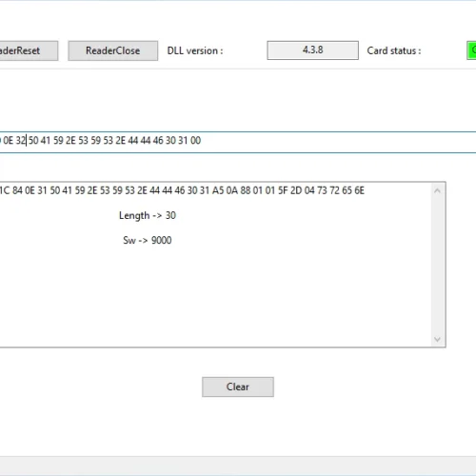The height and width of the screenshot is (476, 476).
Task: Click the scroll down arrow in response box
Action: pyautogui.click(x=437, y=339)
